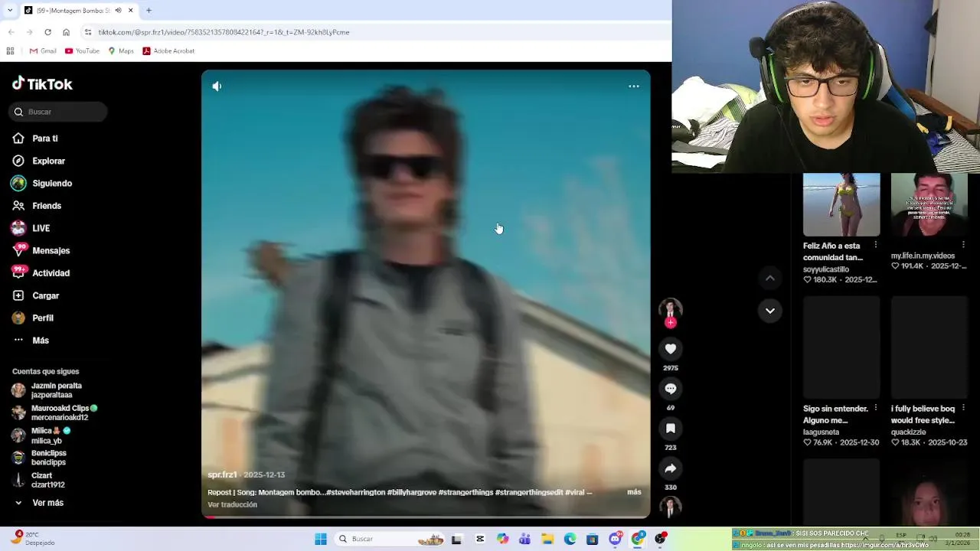Go to next video with down chevron
This screenshot has width=980, height=551.
coord(770,311)
